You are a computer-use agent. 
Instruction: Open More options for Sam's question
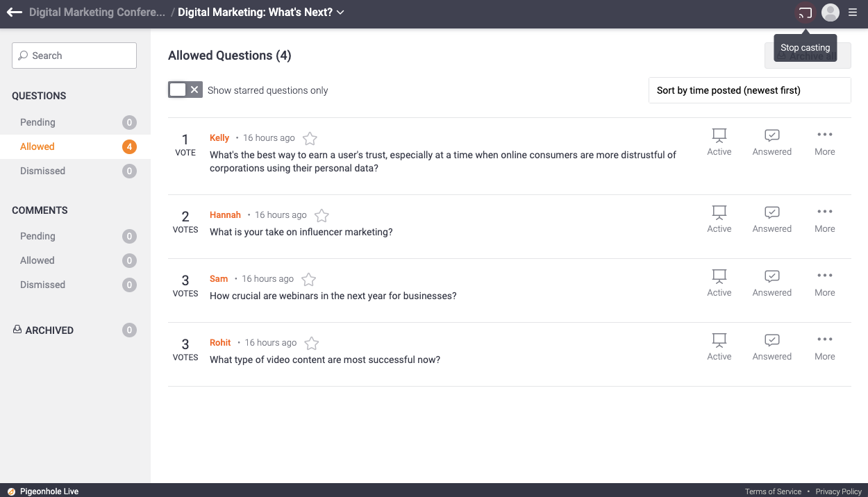pos(824,283)
